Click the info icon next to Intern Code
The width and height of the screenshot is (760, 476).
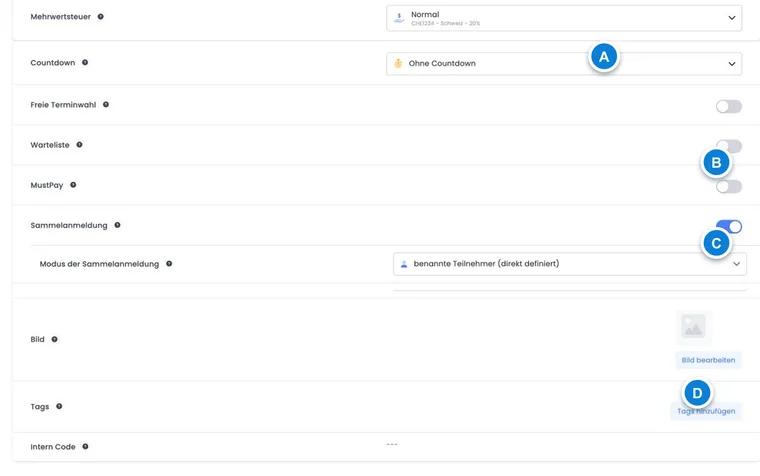[85, 446]
